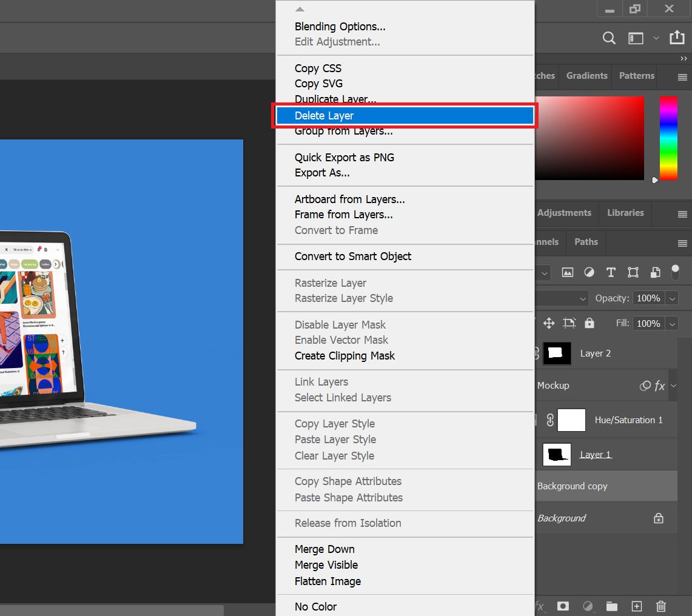Toggle the layer filtering switch
Viewport: 692px width, 616px height.
pyautogui.click(x=675, y=273)
